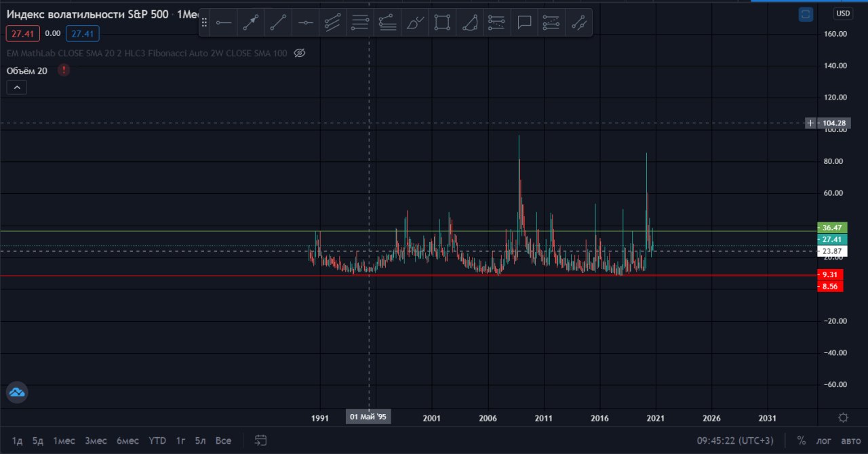Select the arrow drawing tool
This screenshot has height=454, width=868.
(251, 22)
